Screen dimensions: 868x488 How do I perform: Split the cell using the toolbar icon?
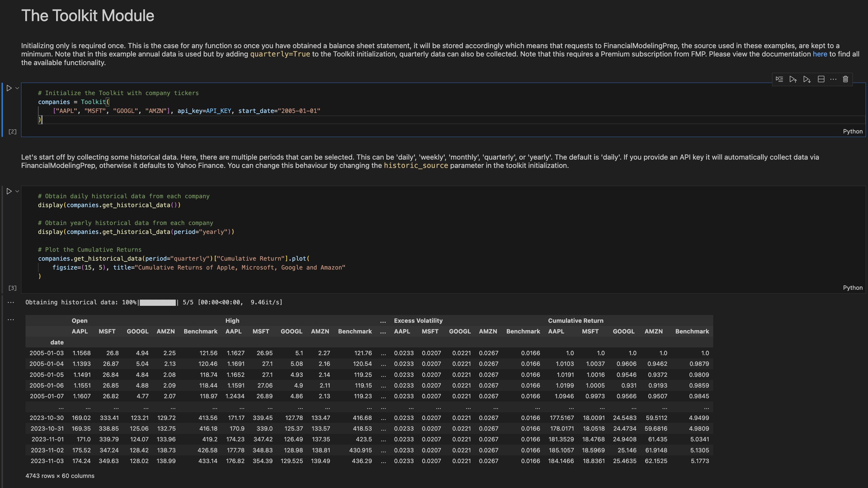821,79
